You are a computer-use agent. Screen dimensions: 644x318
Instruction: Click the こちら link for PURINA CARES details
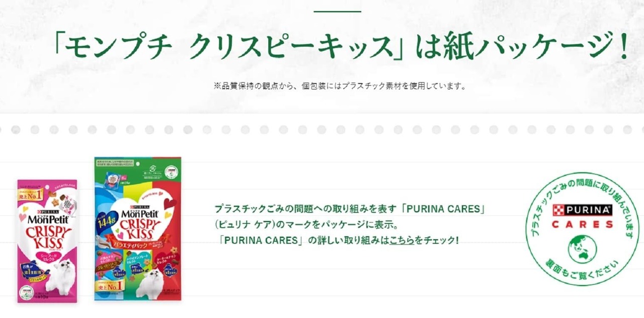(401, 240)
